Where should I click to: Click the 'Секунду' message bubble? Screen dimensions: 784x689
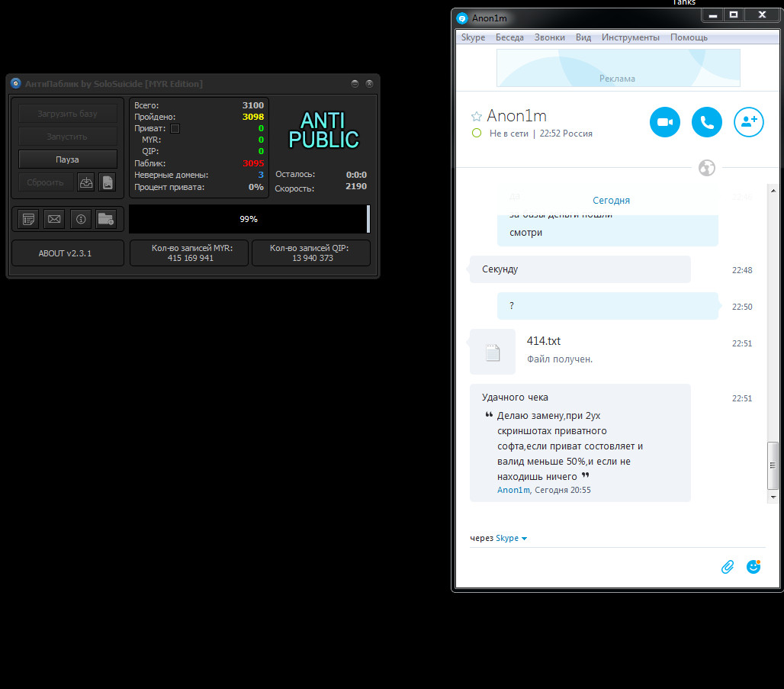click(580, 269)
